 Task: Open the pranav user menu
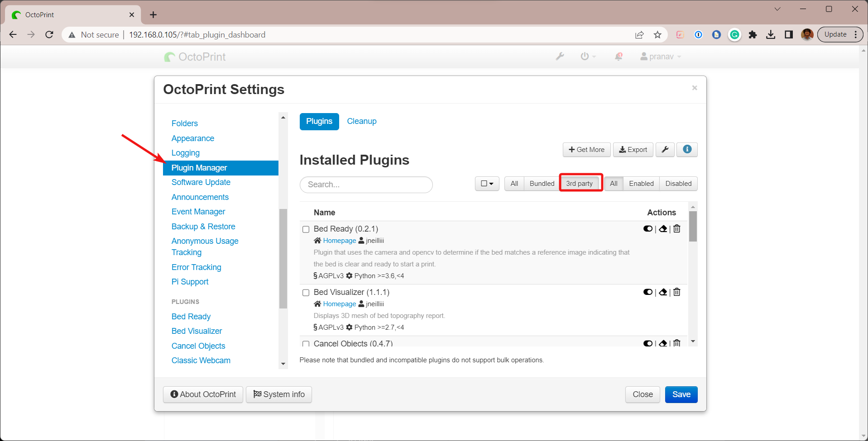click(x=661, y=57)
